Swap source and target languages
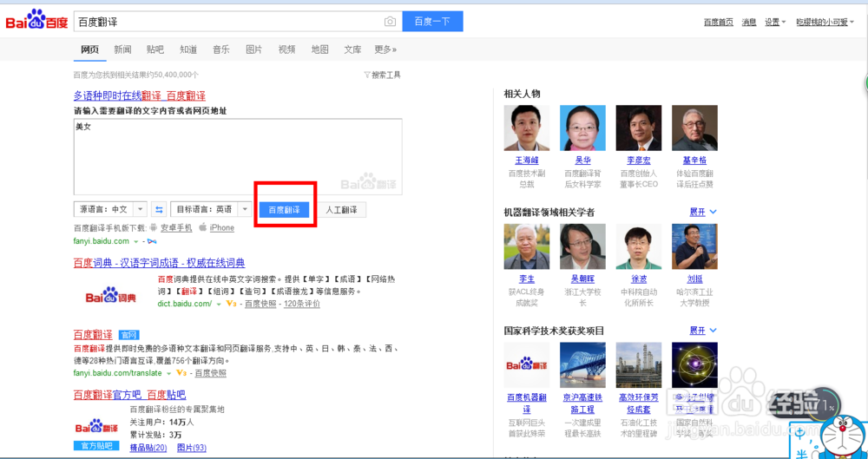Image resolution: width=868 pixels, height=459 pixels. pyautogui.click(x=159, y=210)
